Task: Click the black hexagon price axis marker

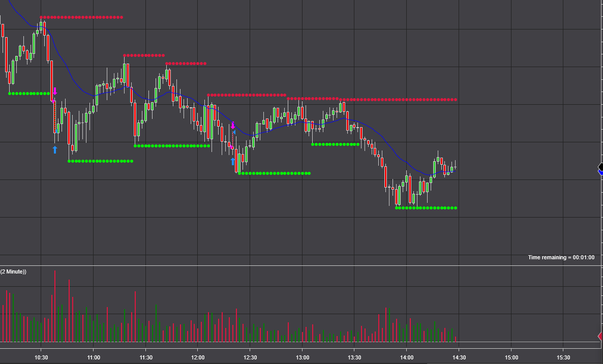Action: tap(600, 167)
